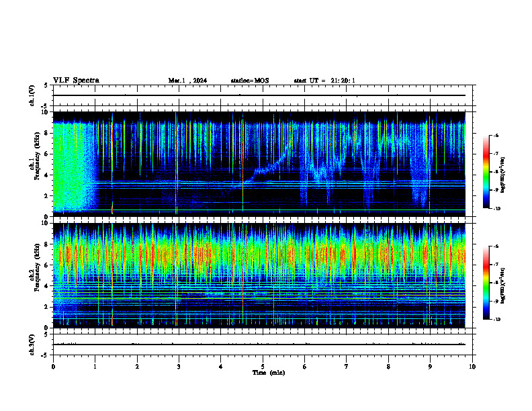Click the "Time (min)" x-axis label
The width and height of the screenshot is (532, 411).
click(x=269, y=373)
